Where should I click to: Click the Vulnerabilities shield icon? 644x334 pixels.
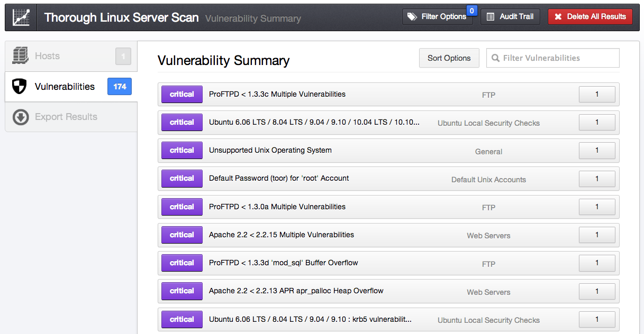[x=20, y=87]
